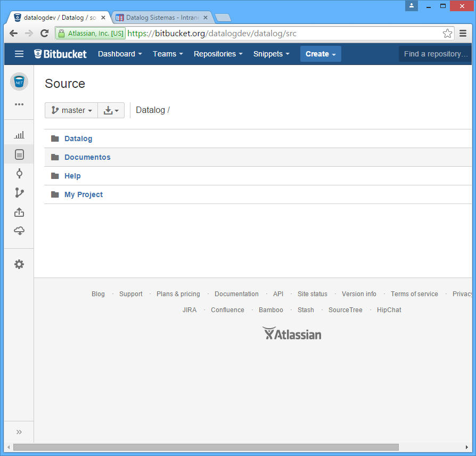476x456 pixels.
Task: Open the Branches icon in sidebar
Action: [19, 193]
